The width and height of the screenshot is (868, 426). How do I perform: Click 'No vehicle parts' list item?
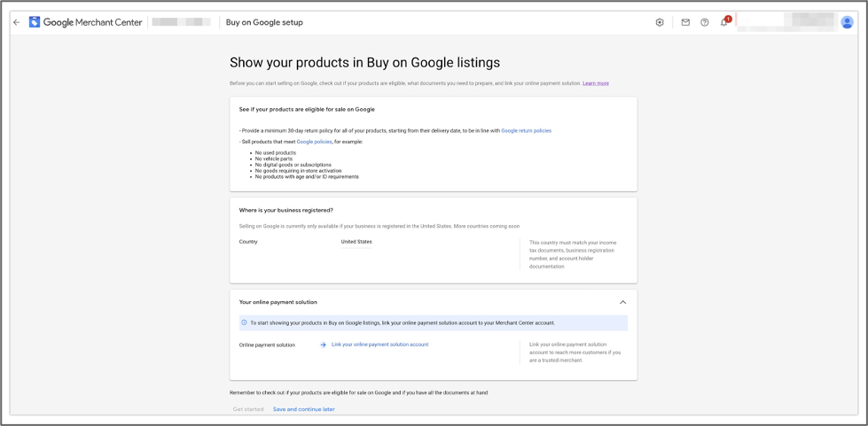pos(274,159)
